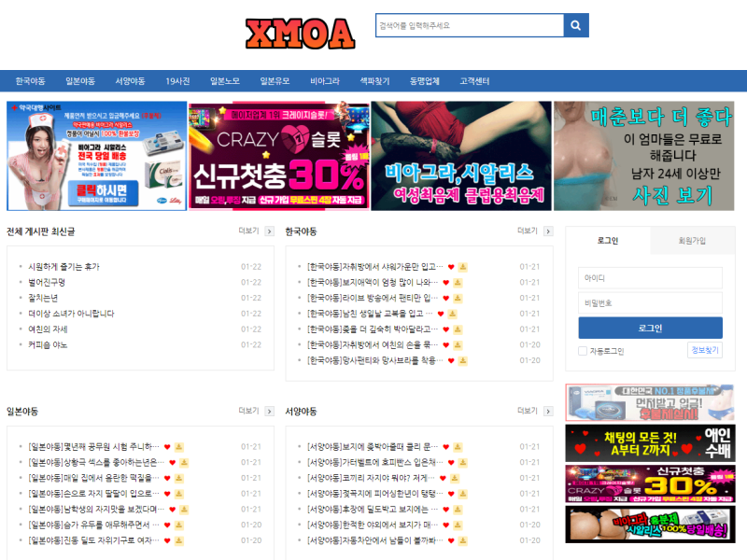This screenshot has height=560, width=747.
Task: Click the download icon on first 서양야동 row
Action: click(458, 446)
